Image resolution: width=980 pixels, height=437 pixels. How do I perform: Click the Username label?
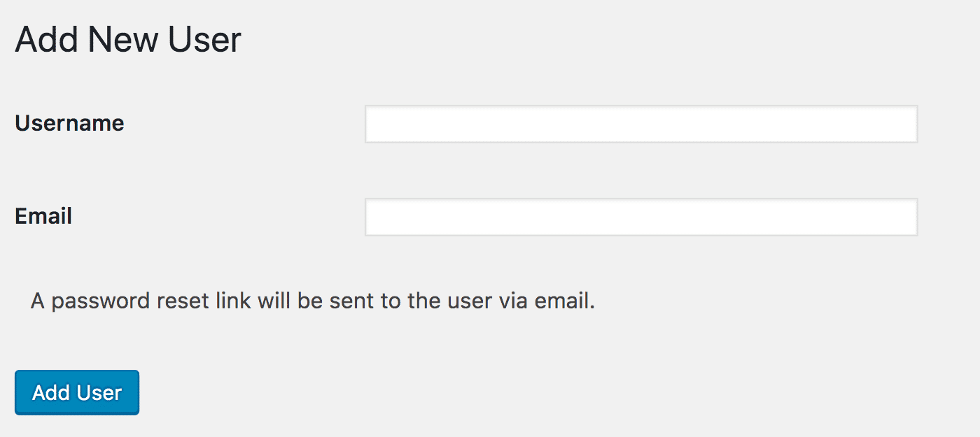(69, 124)
